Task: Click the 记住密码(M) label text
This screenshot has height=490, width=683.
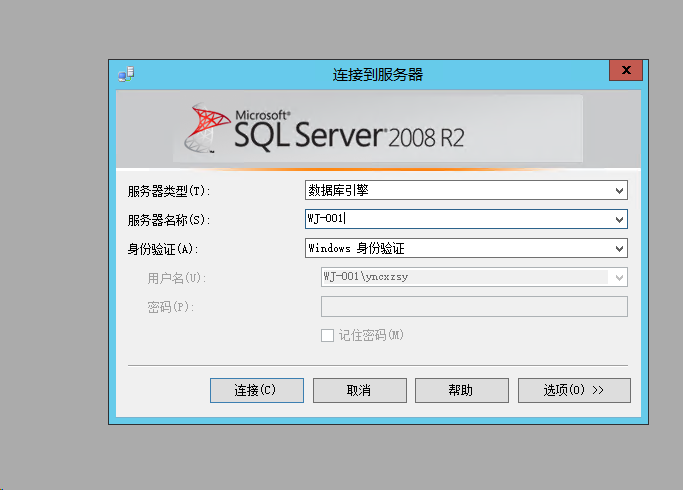Action: (371, 335)
